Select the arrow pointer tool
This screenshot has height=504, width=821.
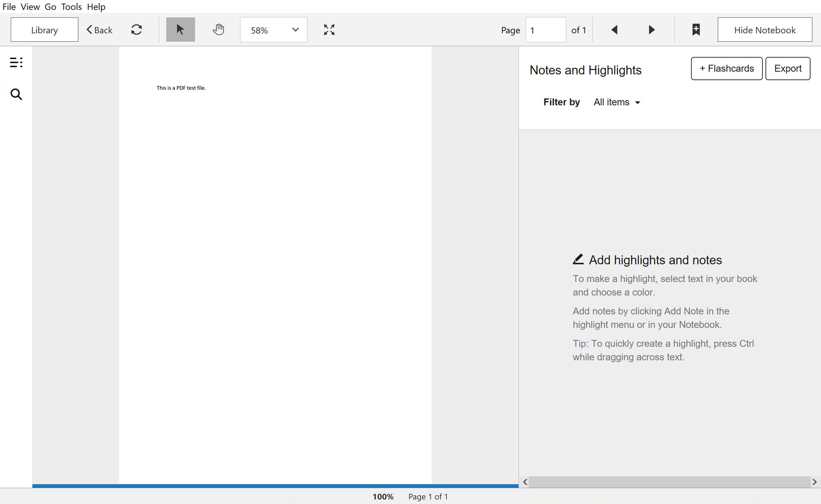[180, 29]
